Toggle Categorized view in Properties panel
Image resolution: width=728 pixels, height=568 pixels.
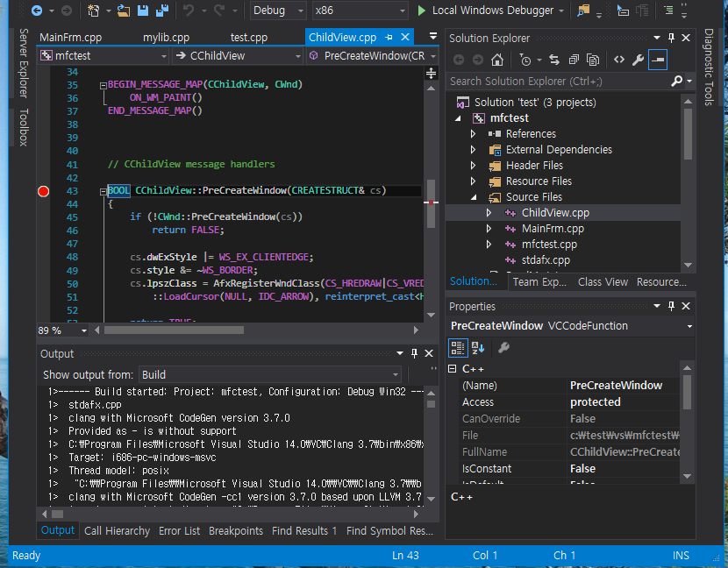458,348
